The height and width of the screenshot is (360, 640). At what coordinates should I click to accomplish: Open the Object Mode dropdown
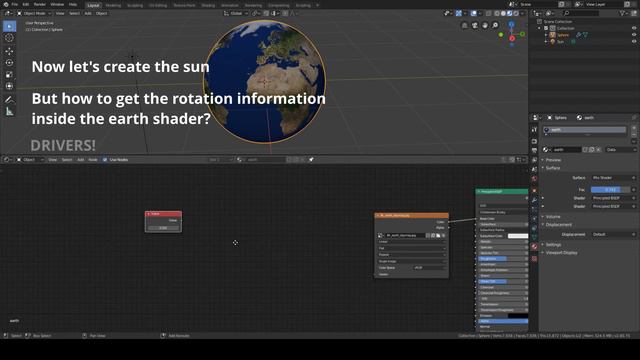point(34,13)
